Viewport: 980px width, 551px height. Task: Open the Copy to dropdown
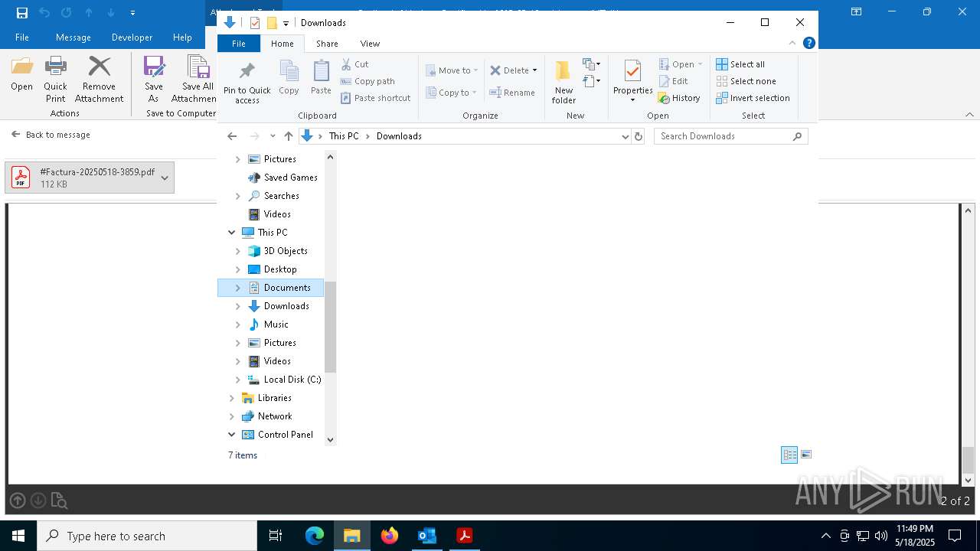point(452,93)
